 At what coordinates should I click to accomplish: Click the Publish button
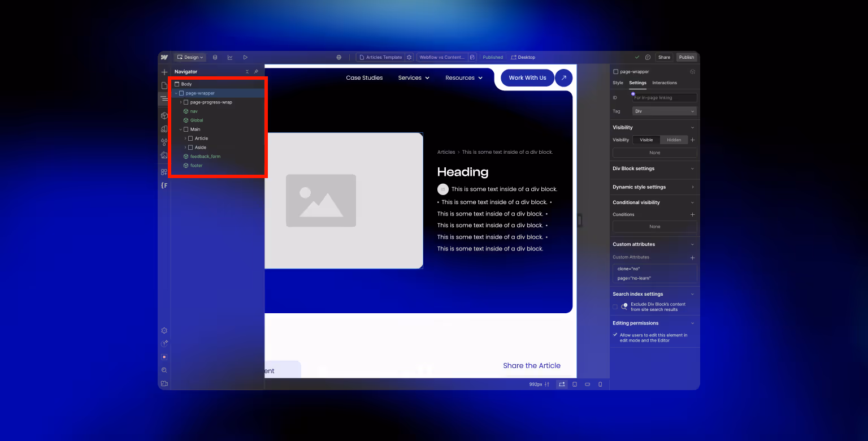687,57
